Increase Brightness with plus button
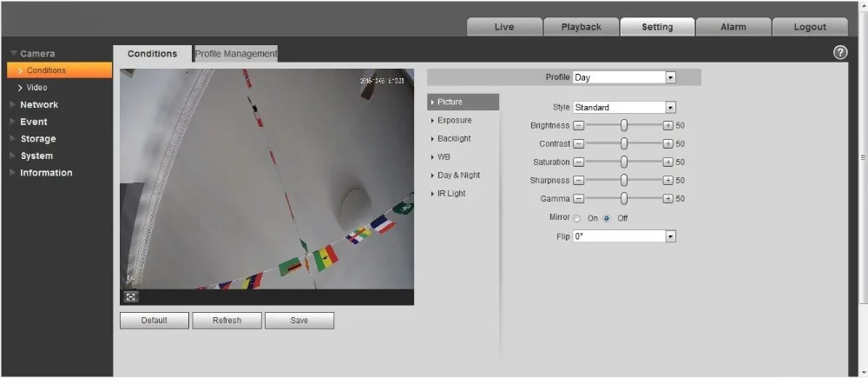This screenshot has width=868, height=378. click(x=668, y=126)
